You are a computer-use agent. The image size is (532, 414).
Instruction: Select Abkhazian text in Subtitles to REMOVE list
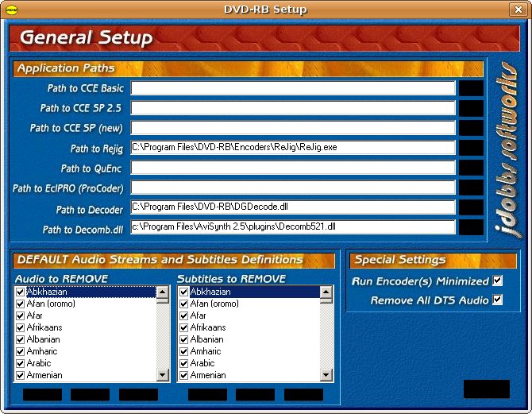coord(210,292)
